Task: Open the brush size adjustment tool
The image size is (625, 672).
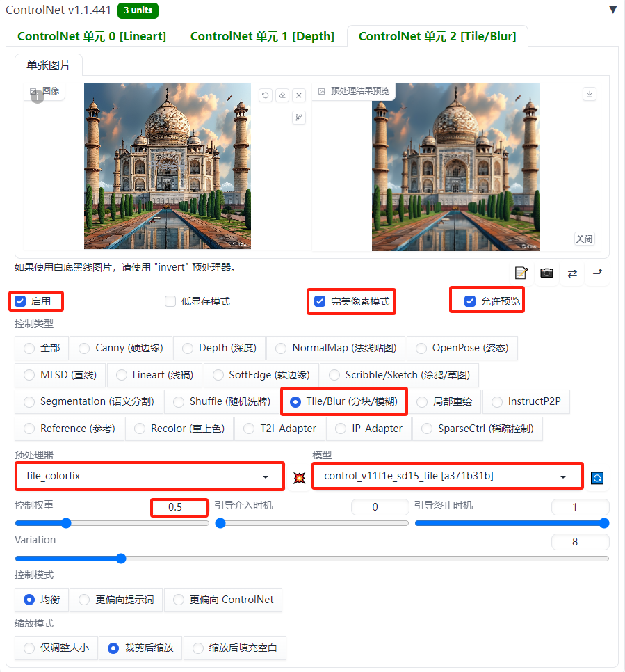Action: click(299, 118)
